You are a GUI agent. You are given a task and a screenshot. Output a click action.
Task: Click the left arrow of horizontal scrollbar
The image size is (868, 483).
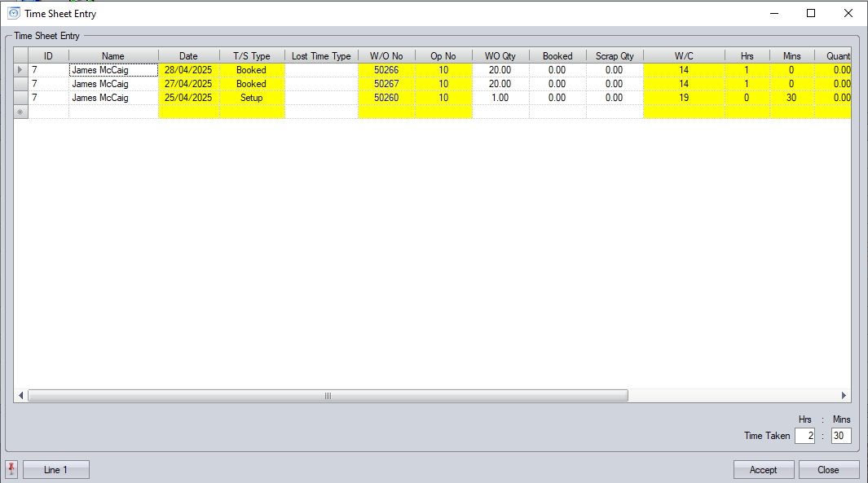point(21,396)
